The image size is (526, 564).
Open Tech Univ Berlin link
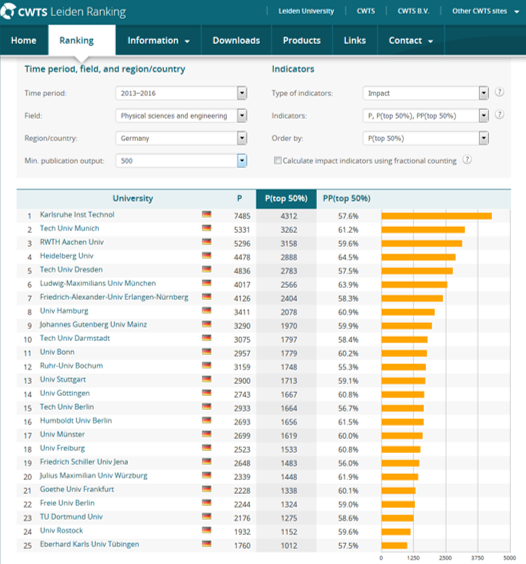67,407
